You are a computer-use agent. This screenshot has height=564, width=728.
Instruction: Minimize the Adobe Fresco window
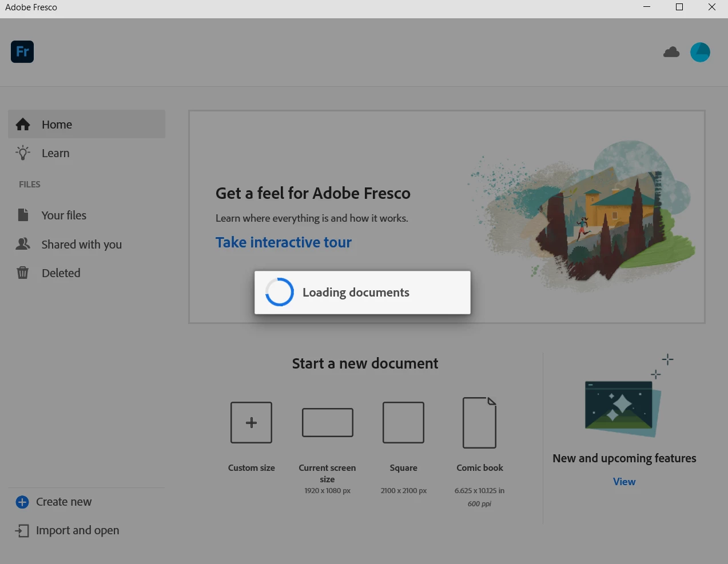tap(647, 7)
